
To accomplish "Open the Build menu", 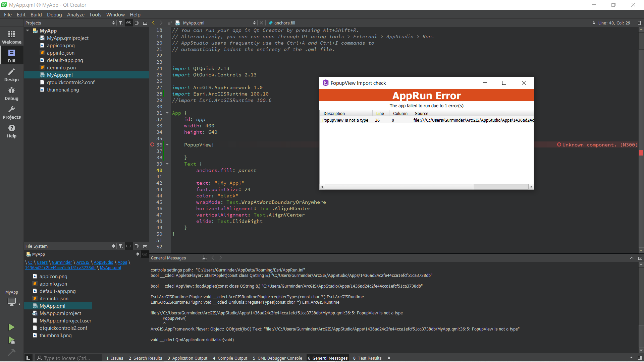I will coord(36,15).
